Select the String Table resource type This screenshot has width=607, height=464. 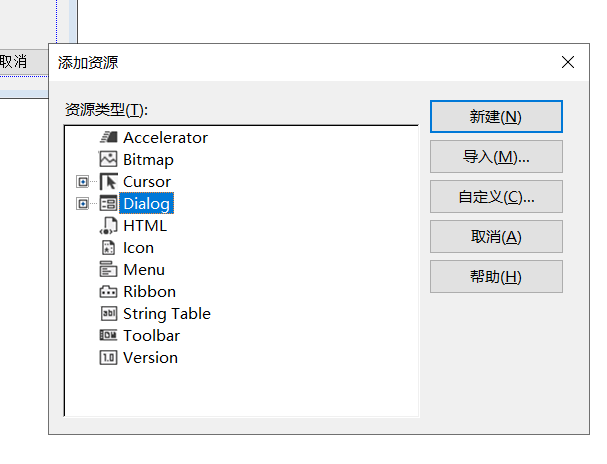point(166,314)
